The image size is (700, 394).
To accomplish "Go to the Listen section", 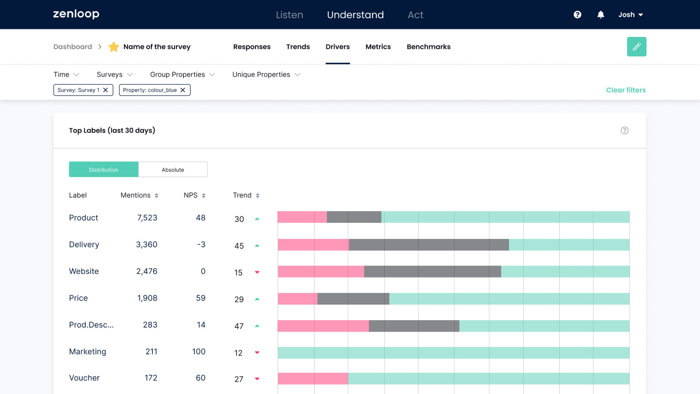I will point(289,15).
